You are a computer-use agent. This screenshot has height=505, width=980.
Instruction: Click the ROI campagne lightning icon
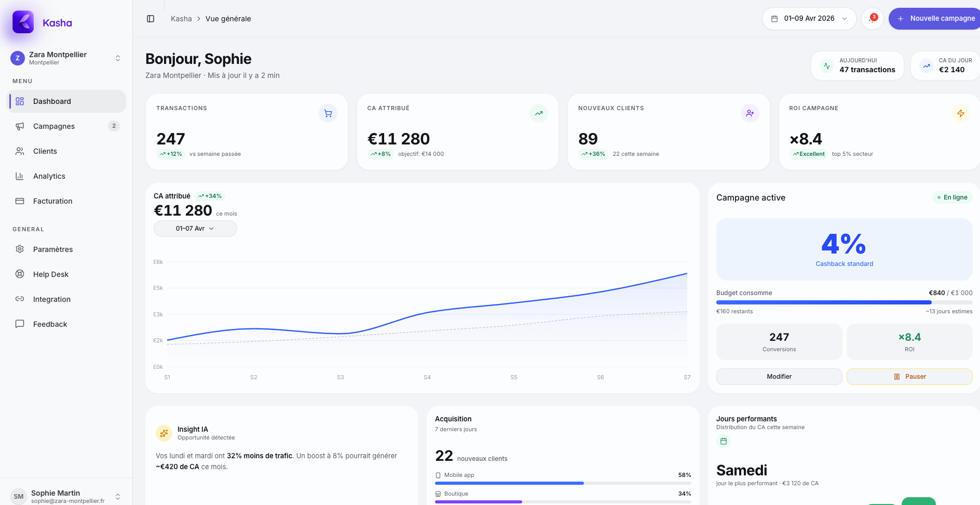click(x=960, y=113)
